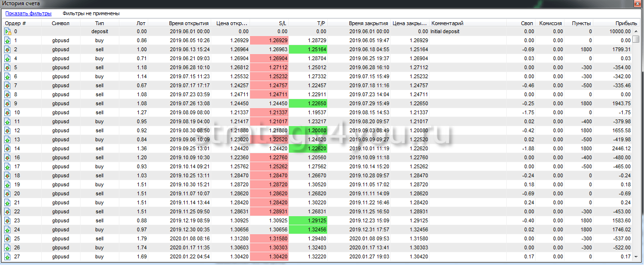Screen dimensions: 644x265
Task: Select the order icon in row 9
Action: (x=8, y=104)
